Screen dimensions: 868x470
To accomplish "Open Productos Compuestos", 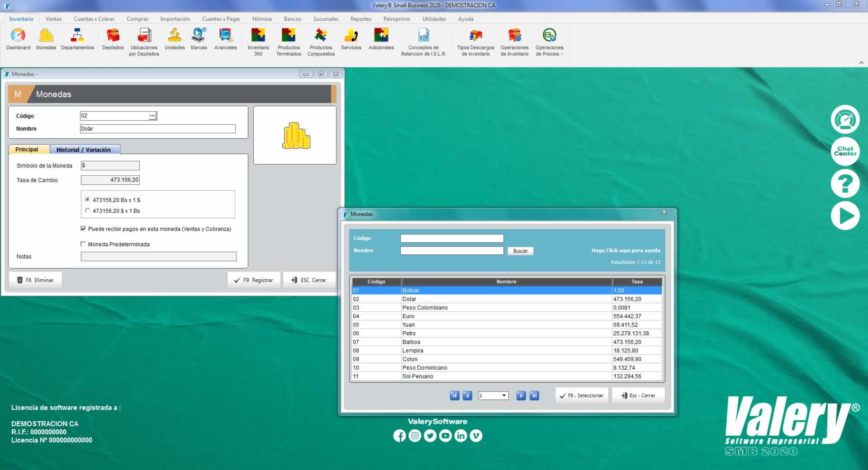I will [x=321, y=42].
